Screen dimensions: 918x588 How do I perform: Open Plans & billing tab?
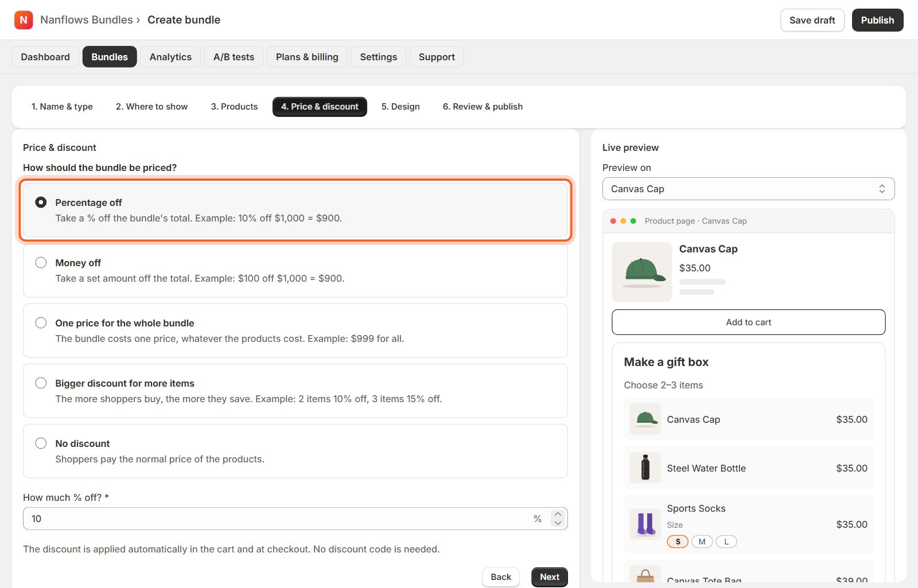coord(307,57)
